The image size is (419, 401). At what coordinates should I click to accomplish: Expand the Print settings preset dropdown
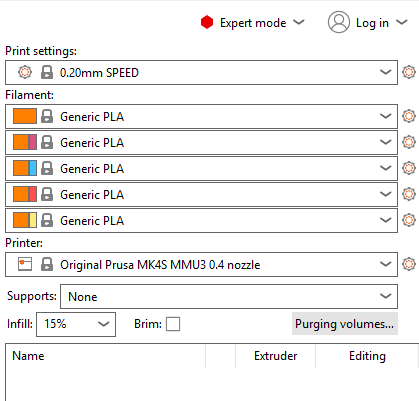click(201, 72)
